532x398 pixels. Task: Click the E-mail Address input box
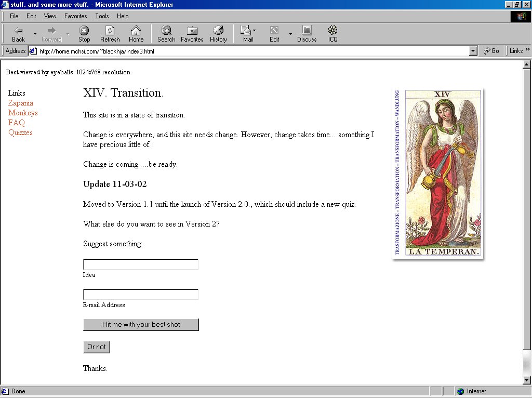coord(141,295)
